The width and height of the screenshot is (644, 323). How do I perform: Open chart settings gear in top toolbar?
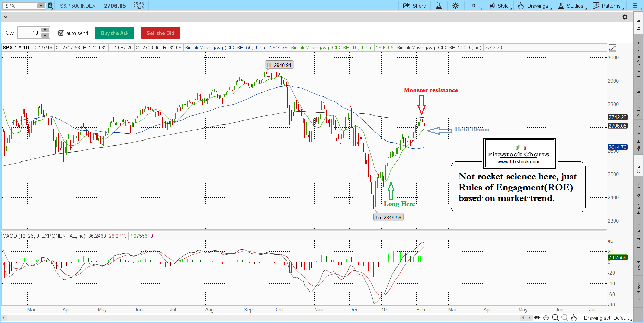click(x=456, y=6)
